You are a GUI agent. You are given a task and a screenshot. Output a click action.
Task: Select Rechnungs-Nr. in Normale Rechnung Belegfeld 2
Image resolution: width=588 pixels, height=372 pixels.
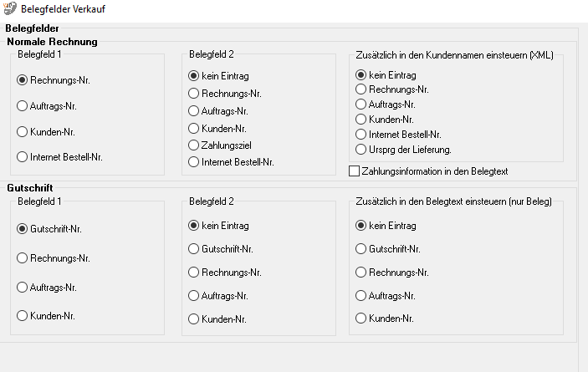pos(194,93)
